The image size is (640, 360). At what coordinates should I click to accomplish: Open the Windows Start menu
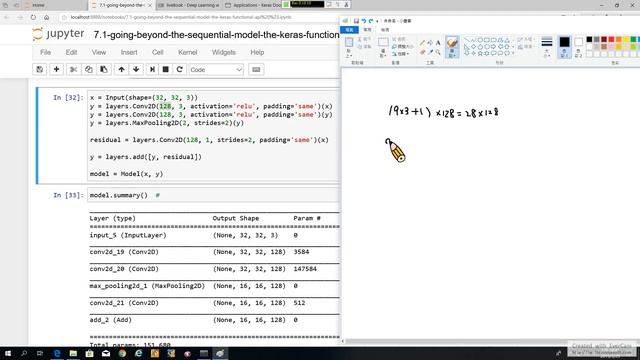[x=8, y=353]
